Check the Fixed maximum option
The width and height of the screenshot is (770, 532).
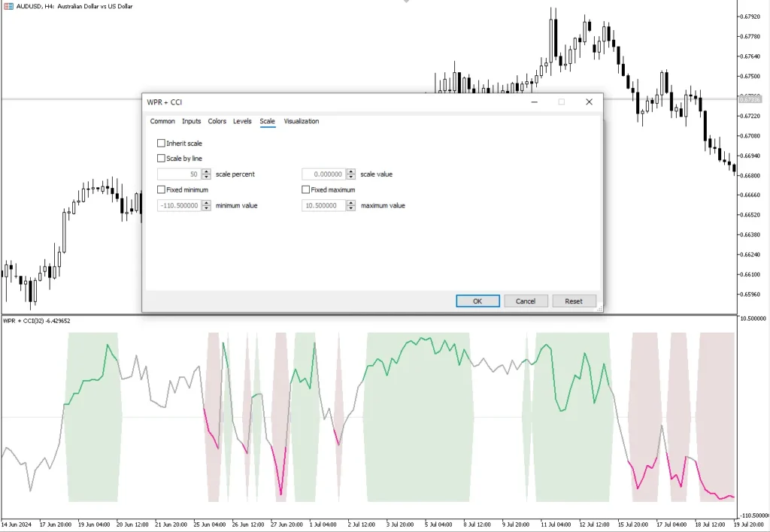(306, 190)
